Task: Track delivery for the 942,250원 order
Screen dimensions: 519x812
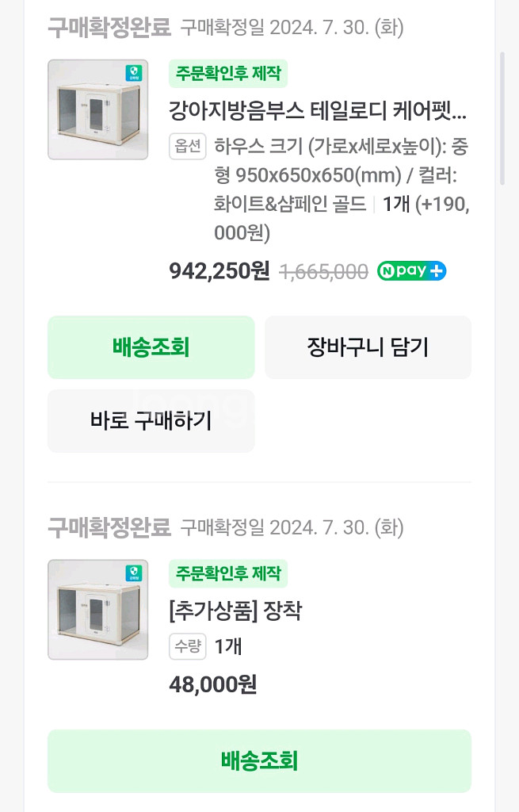Action: 151,347
